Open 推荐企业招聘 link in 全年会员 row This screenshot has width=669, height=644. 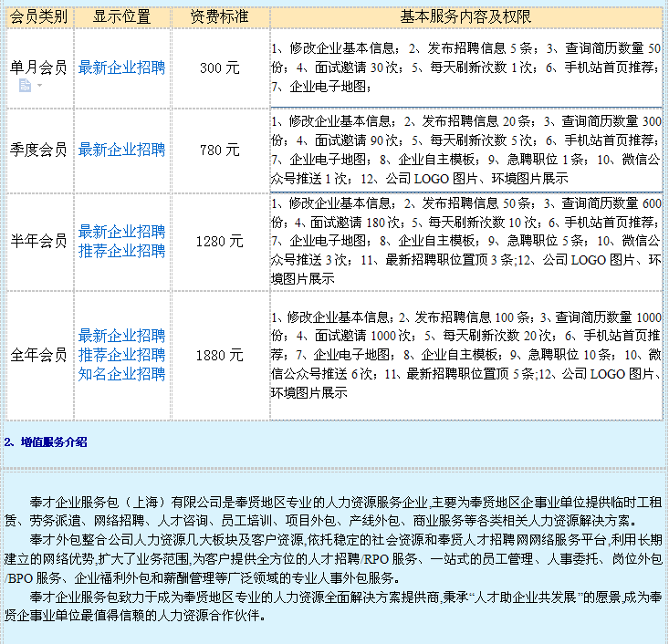click(x=121, y=355)
